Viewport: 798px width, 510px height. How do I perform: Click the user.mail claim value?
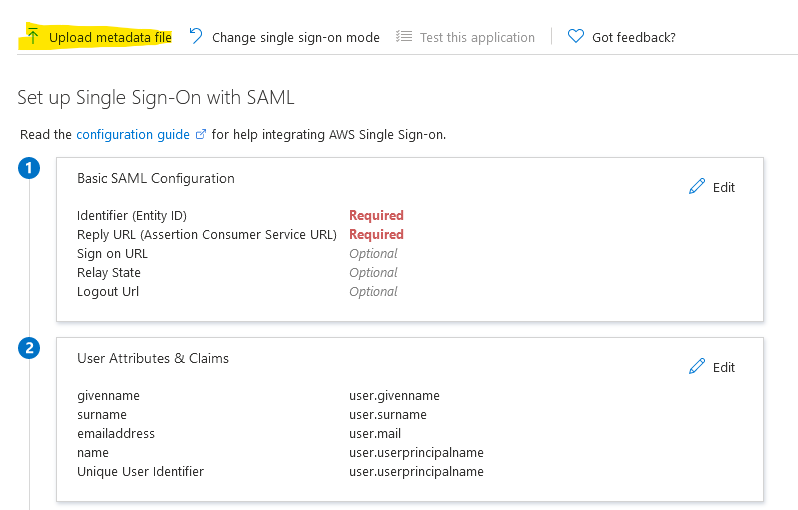[x=375, y=434]
